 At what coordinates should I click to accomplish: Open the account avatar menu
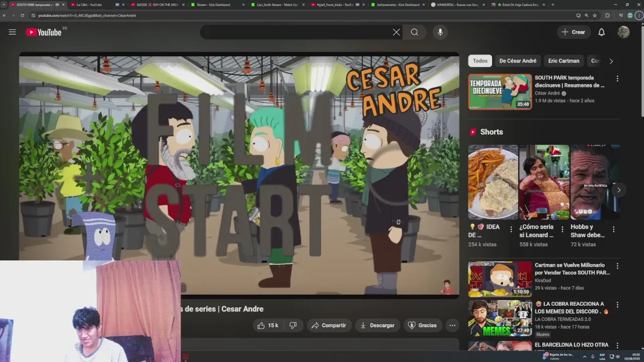pyautogui.click(x=623, y=32)
